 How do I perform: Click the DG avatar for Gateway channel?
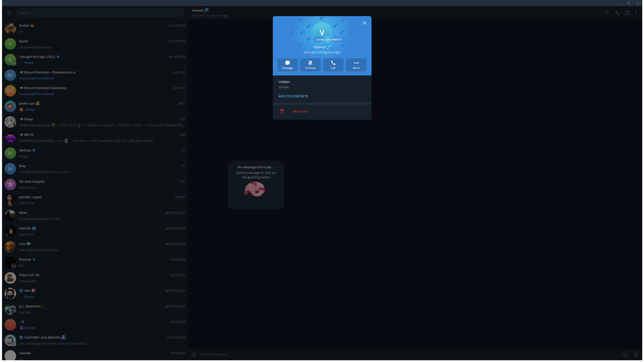pos(10,91)
